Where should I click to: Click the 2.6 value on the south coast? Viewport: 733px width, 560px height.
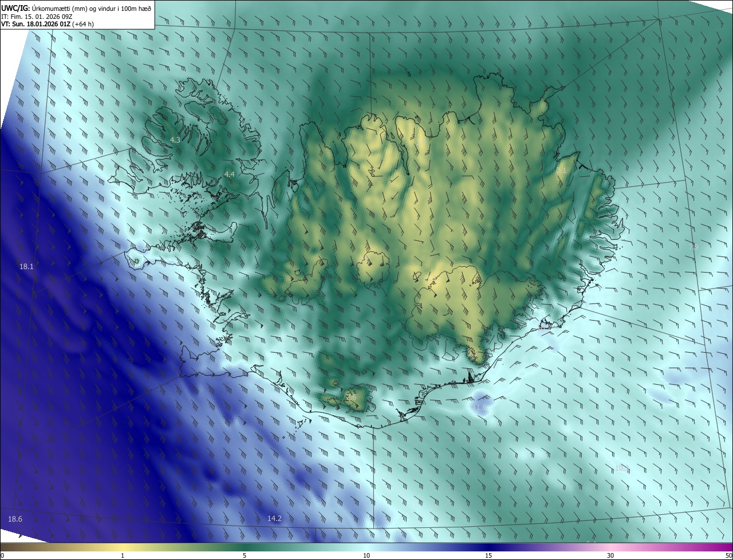(351, 397)
